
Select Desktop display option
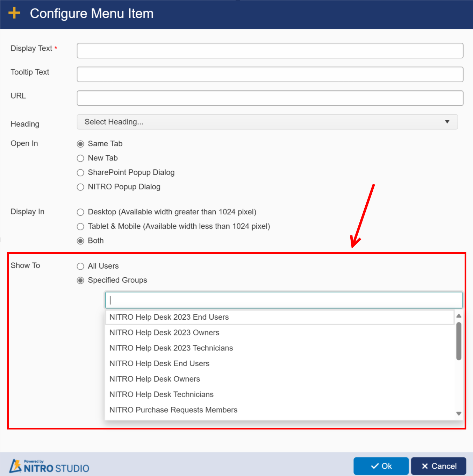80,212
